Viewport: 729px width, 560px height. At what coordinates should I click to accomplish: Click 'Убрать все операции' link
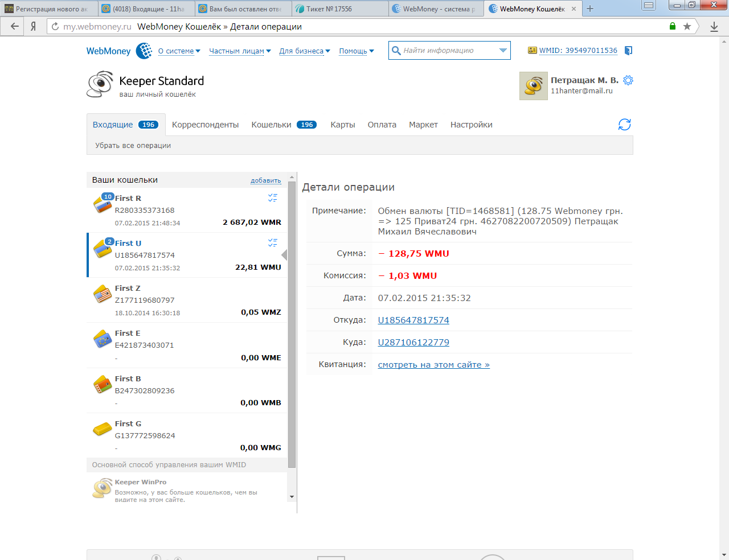(133, 145)
